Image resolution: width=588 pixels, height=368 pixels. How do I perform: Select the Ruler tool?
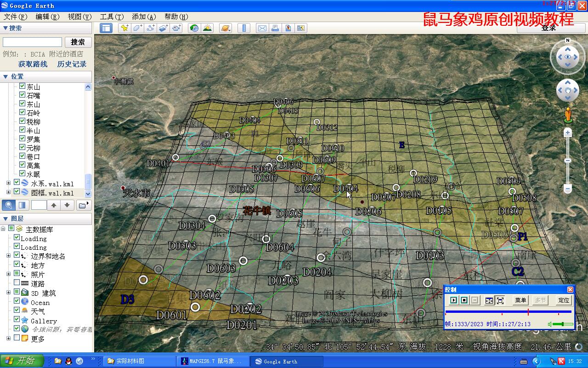(244, 28)
